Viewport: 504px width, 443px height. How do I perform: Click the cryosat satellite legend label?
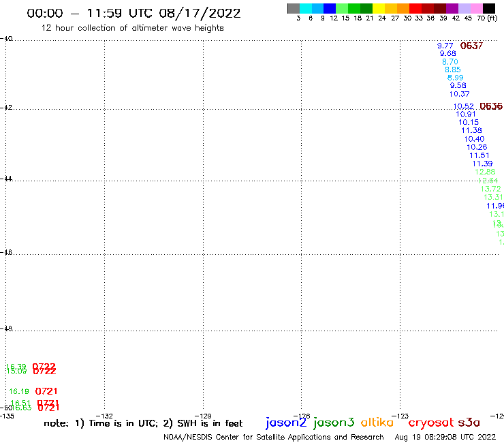click(x=431, y=423)
